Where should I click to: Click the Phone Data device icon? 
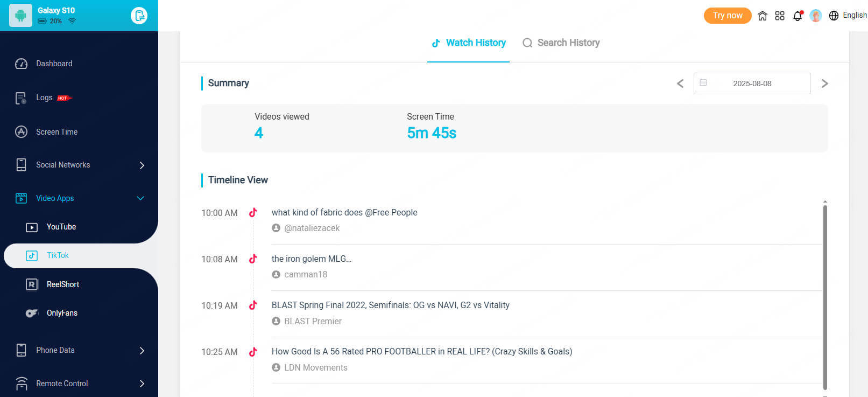[21, 350]
